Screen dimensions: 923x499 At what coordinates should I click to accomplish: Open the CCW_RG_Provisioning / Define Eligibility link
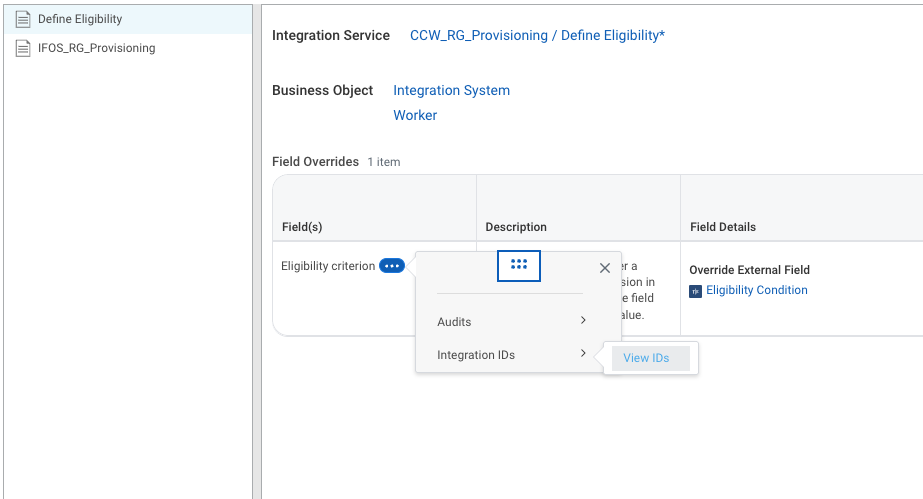point(537,35)
